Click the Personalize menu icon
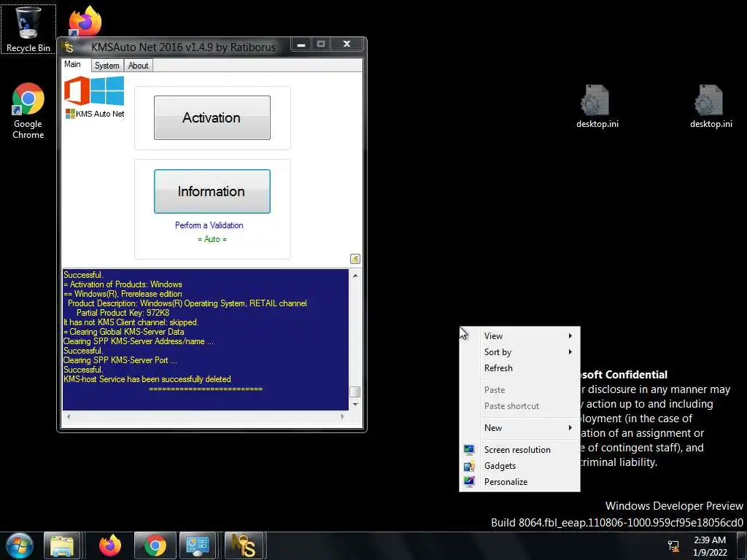 [x=469, y=481]
